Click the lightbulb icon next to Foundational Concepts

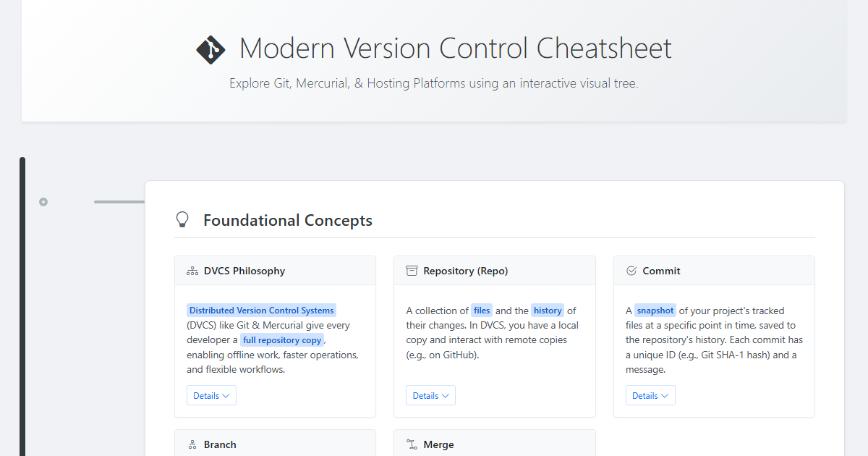click(182, 220)
